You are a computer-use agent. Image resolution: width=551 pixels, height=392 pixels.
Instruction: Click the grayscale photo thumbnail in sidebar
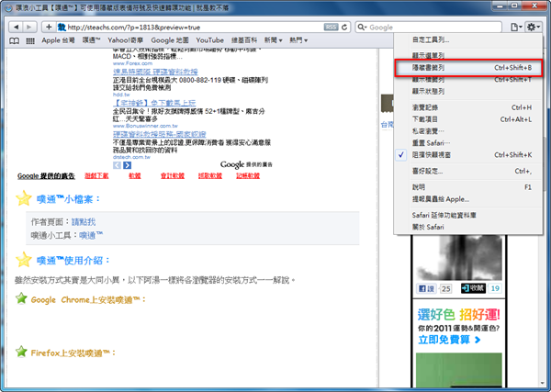[x=459, y=257]
